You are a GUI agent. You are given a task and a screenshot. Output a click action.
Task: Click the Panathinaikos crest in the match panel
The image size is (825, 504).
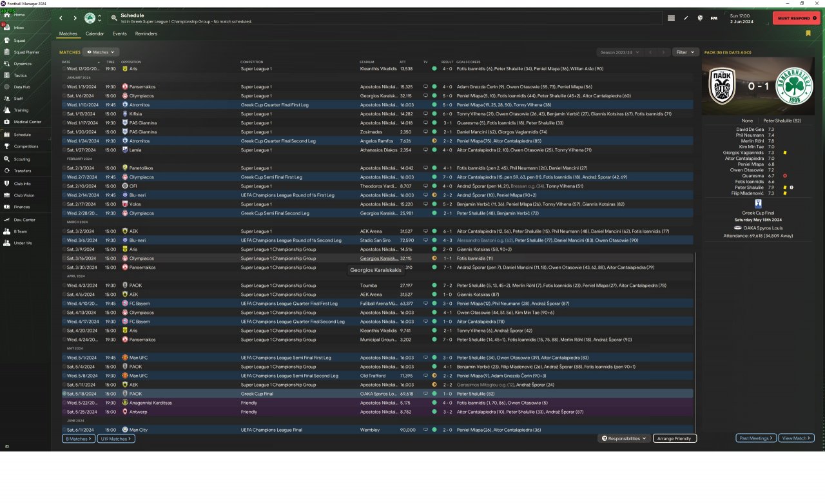[794, 86]
